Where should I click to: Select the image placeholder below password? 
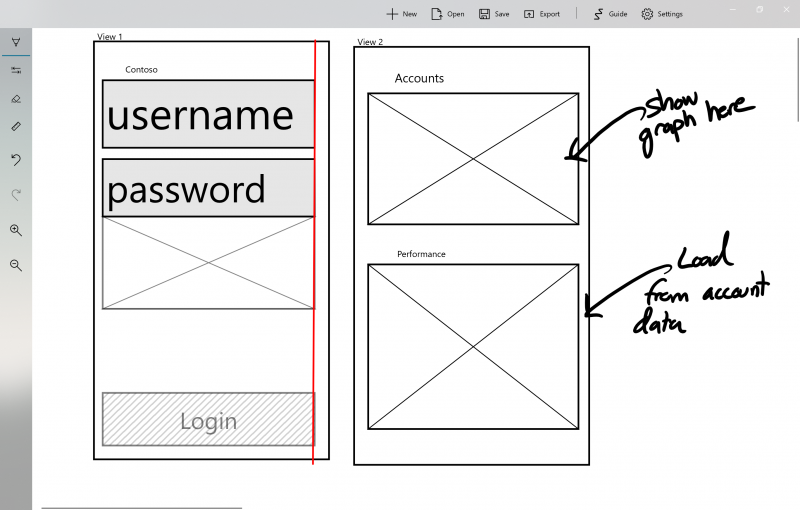tap(208, 263)
